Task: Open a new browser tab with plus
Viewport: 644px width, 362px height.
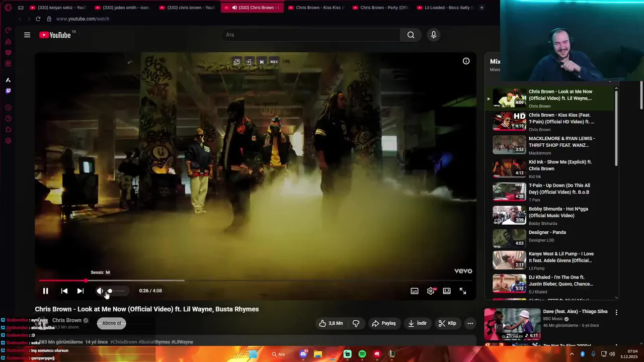Action: click(481, 8)
